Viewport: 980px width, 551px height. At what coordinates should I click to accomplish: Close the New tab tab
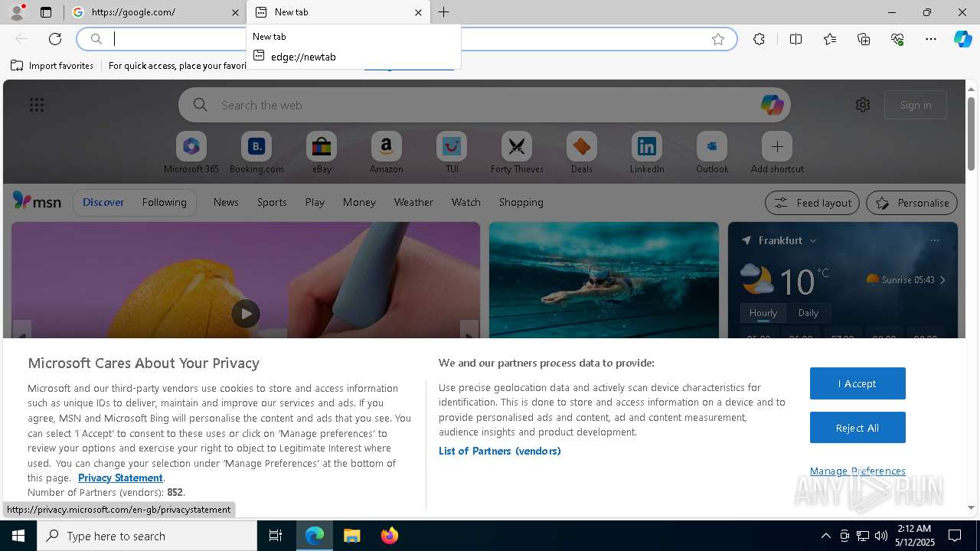click(x=418, y=12)
